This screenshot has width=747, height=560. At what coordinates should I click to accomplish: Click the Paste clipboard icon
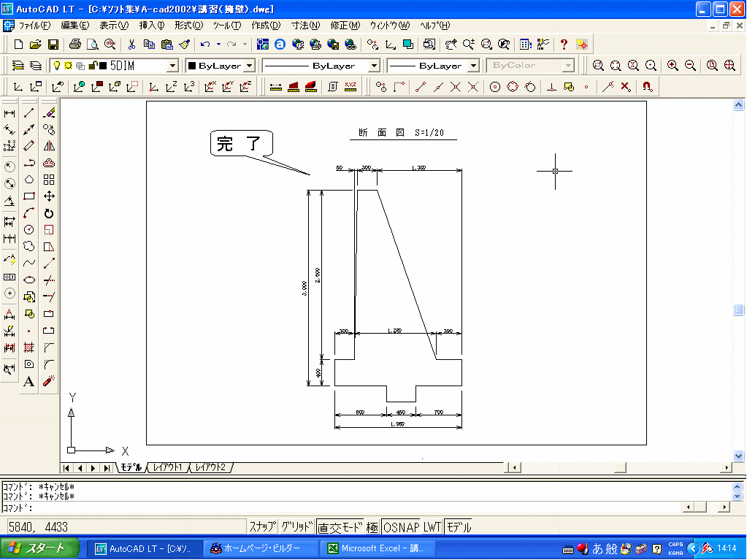pyautogui.click(x=166, y=45)
